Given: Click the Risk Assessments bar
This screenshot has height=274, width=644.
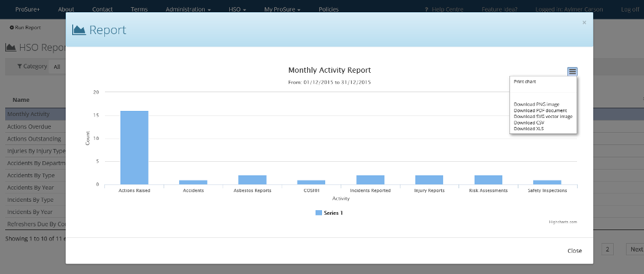Looking at the screenshot, I should click(x=488, y=180).
